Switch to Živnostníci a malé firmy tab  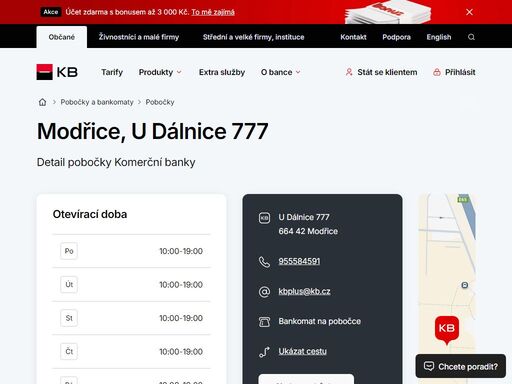tap(139, 37)
